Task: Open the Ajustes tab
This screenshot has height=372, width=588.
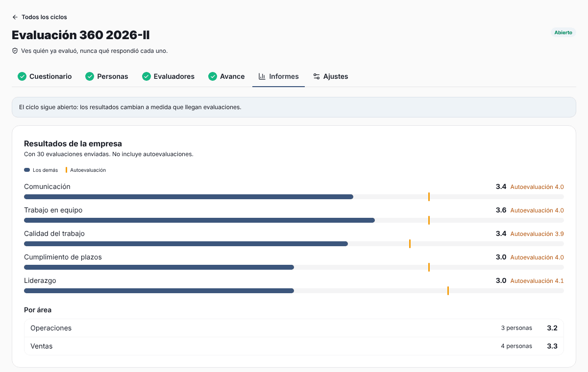Action: (x=331, y=76)
